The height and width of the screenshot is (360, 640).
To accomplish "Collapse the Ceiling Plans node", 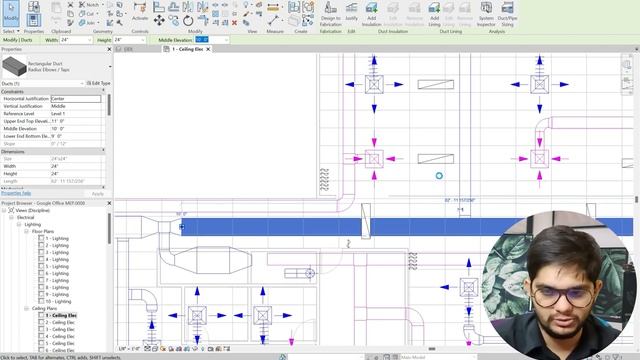I will [x=27, y=309].
